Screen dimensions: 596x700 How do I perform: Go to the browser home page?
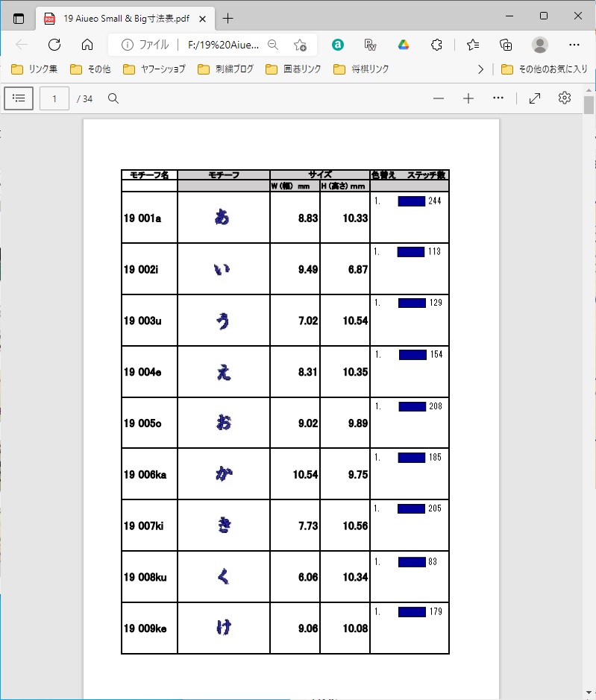coord(87,45)
